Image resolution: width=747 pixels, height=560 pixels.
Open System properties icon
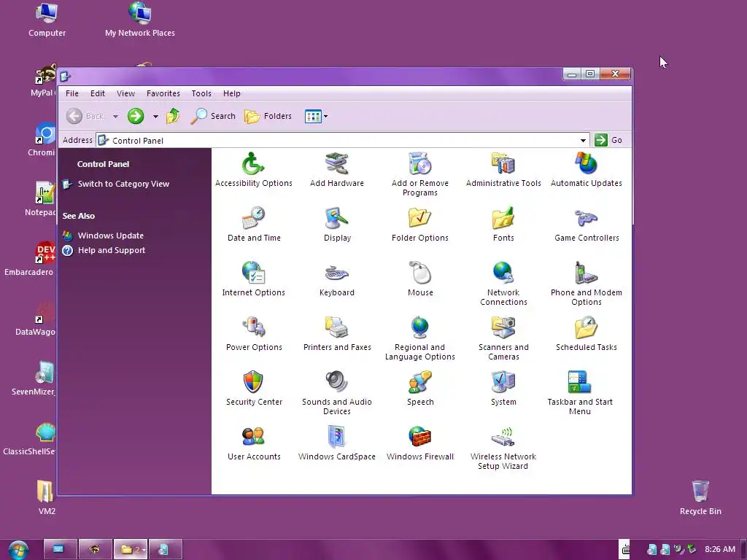[503, 389]
